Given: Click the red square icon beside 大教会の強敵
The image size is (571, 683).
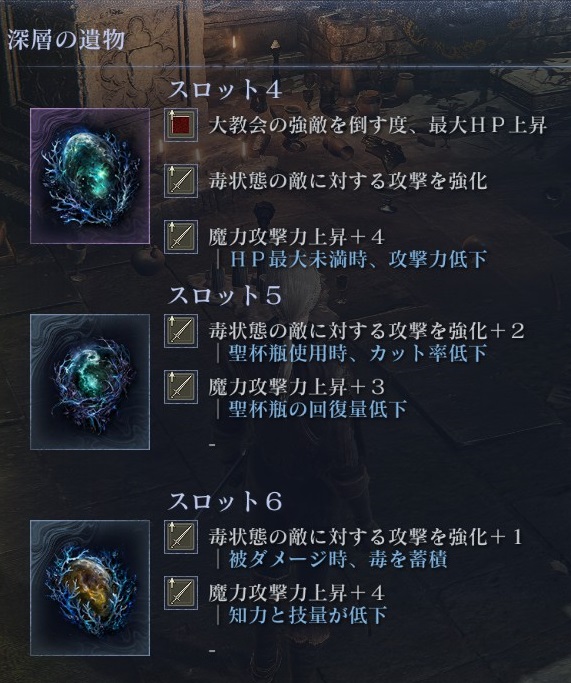Looking at the screenshot, I should (x=181, y=125).
